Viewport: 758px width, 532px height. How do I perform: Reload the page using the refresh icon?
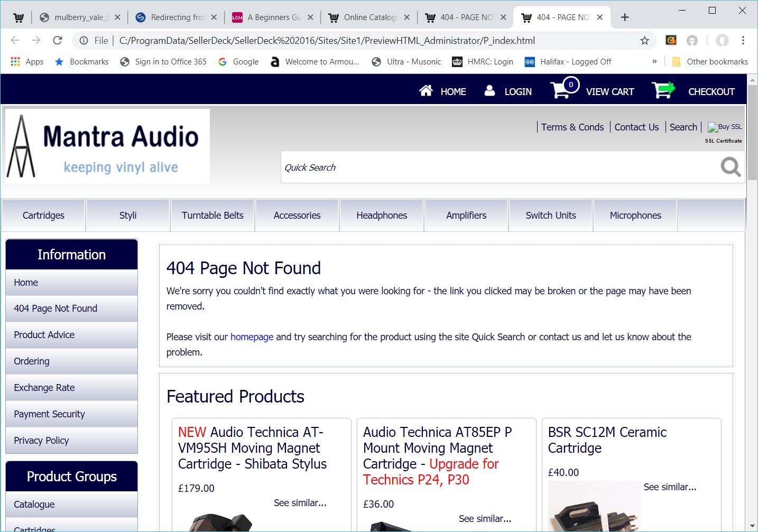[58, 41]
